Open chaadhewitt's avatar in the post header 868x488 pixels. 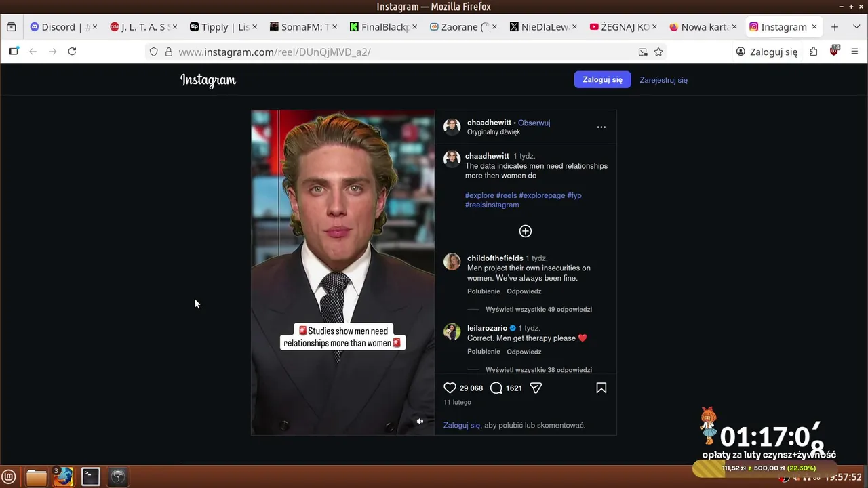pos(452,127)
